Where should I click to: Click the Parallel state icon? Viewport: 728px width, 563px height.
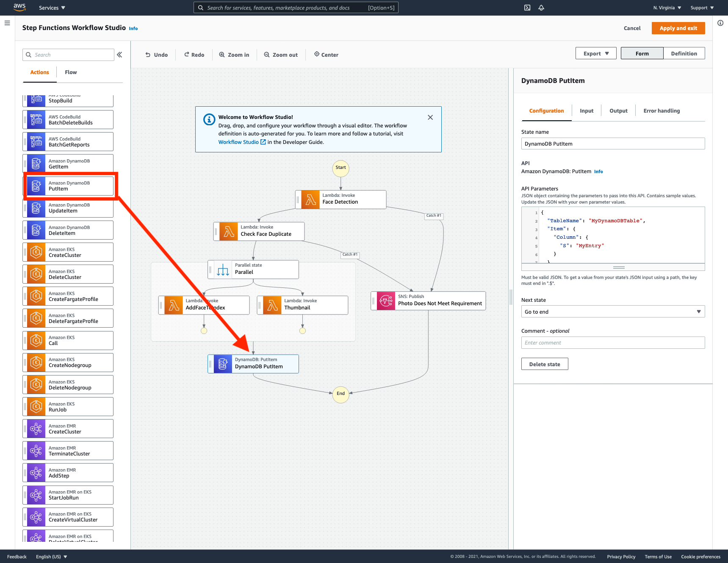click(x=223, y=269)
